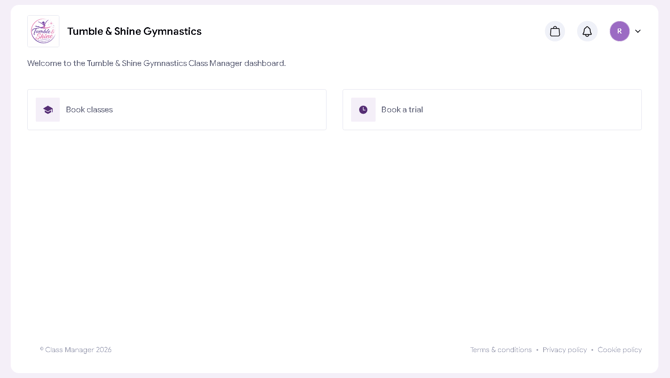Click the bullet between Terms and Privacy
The height and width of the screenshot is (378, 670).
click(x=537, y=350)
